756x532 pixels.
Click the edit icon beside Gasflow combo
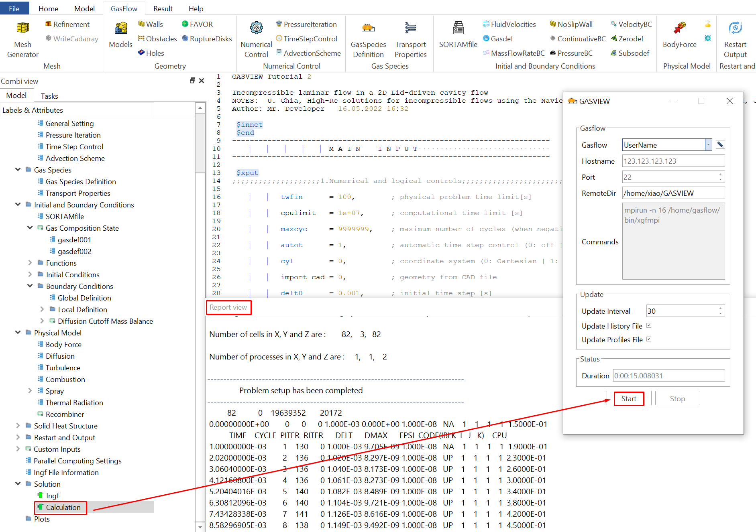pyautogui.click(x=720, y=145)
